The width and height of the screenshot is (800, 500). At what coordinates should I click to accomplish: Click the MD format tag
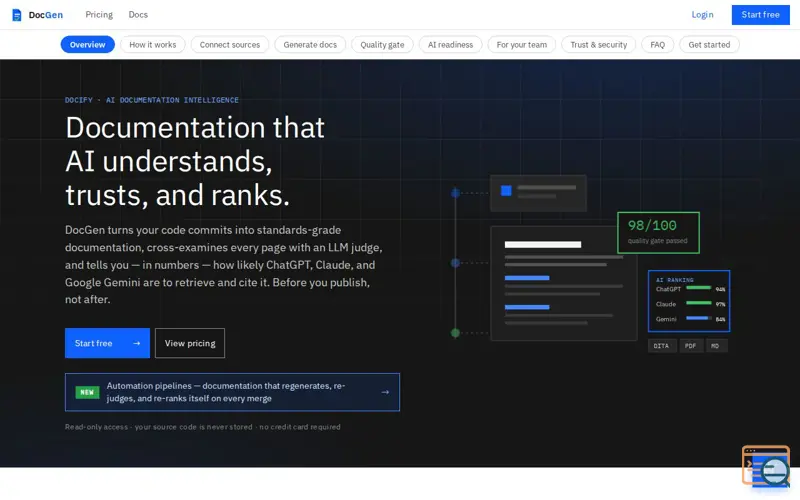pos(715,346)
